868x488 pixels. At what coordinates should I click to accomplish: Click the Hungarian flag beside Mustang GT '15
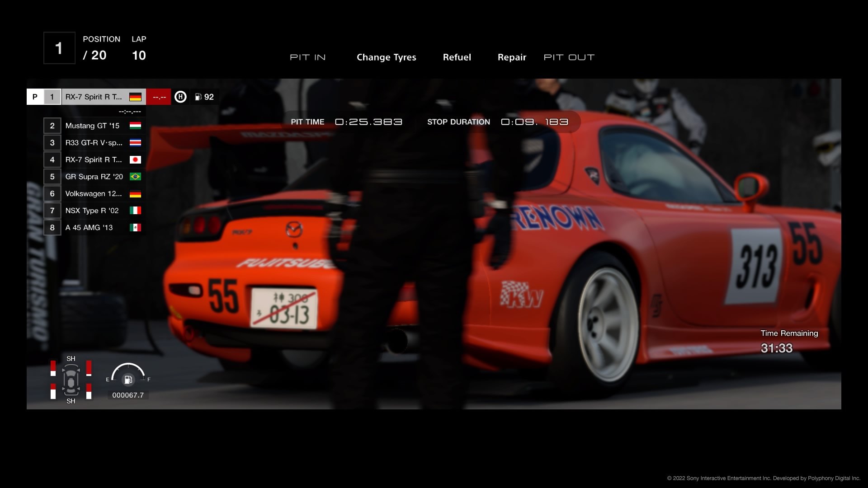[135, 126]
